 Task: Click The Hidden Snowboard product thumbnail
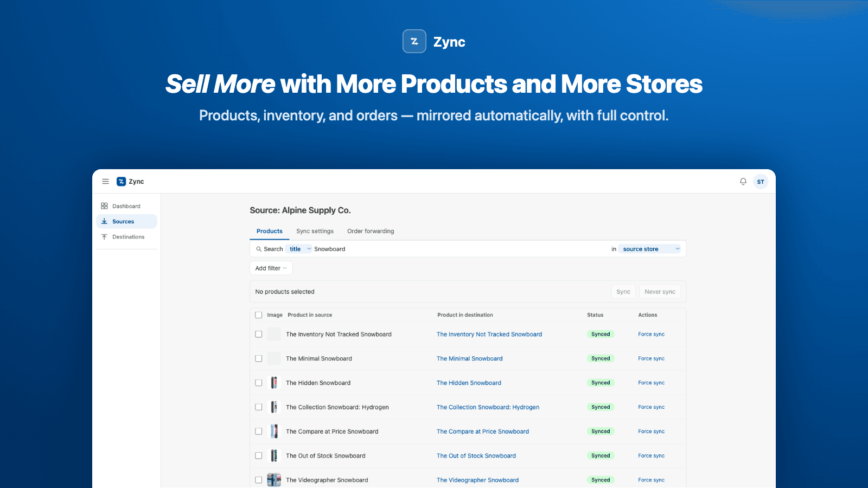[x=274, y=383]
